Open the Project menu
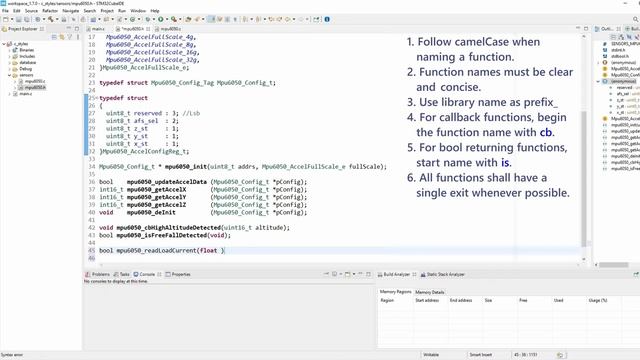This screenshot has width=640, height=360. tap(107, 11)
